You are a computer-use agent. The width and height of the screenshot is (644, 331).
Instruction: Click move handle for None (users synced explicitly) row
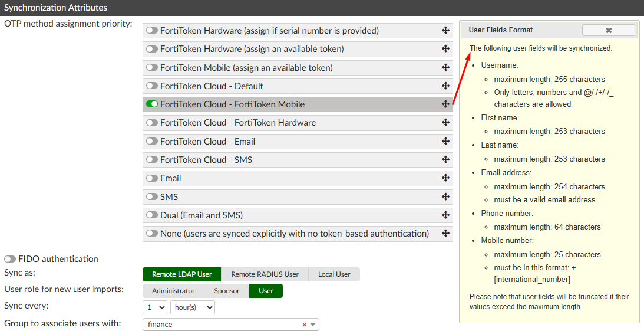click(445, 234)
